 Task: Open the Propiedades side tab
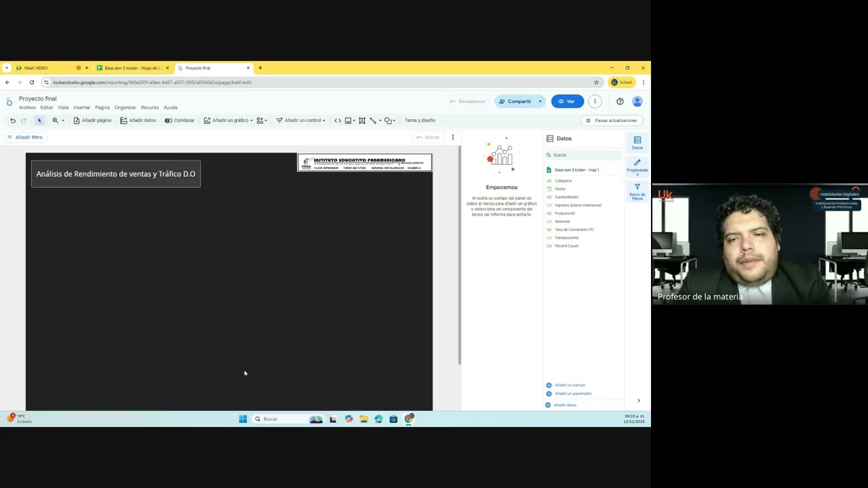637,167
